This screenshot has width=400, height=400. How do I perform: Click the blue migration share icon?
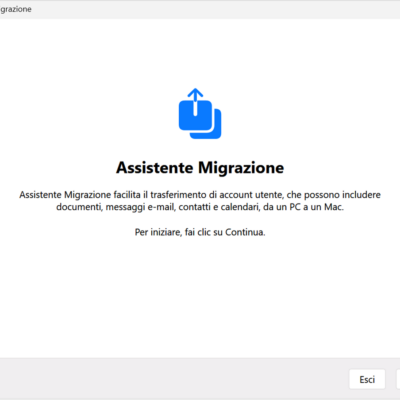coord(200,114)
